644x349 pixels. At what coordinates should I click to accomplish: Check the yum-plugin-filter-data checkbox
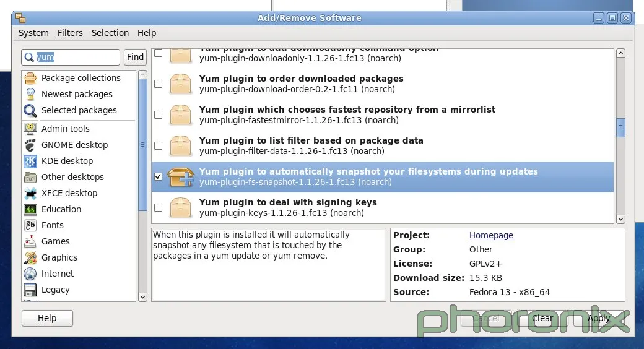(x=158, y=146)
